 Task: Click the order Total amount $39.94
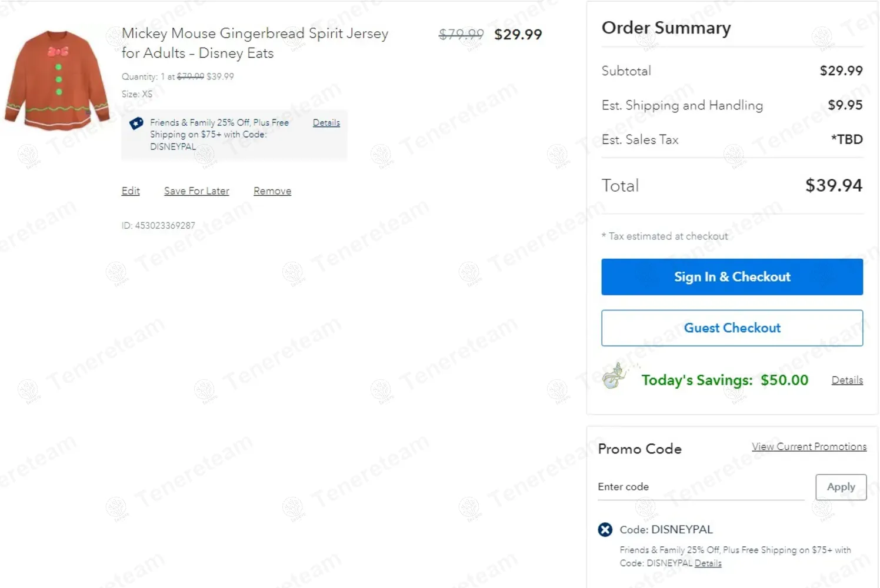click(834, 186)
